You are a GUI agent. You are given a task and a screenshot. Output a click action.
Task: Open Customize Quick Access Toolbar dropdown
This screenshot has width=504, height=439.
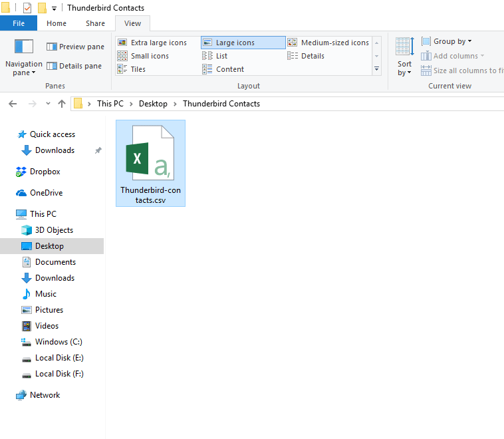54,9
